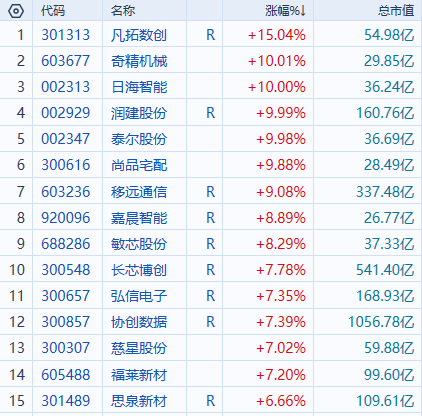Select stock code 300857
422x416 pixels.
coord(66,322)
